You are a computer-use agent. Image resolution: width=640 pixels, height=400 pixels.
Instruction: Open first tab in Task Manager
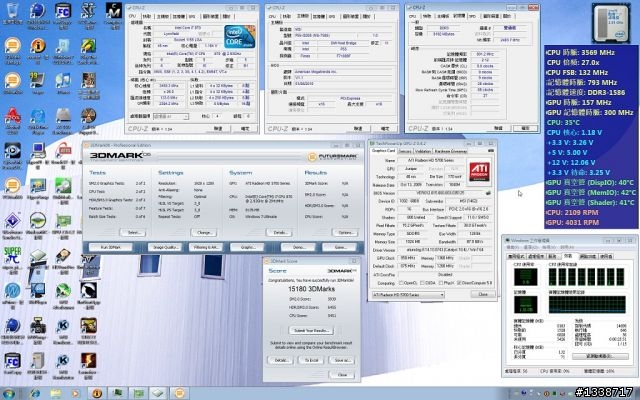tap(516, 256)
